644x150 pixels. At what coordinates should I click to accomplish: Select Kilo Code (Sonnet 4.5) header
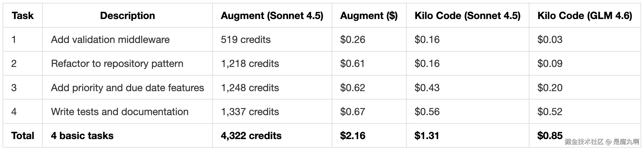pos(467,16)
